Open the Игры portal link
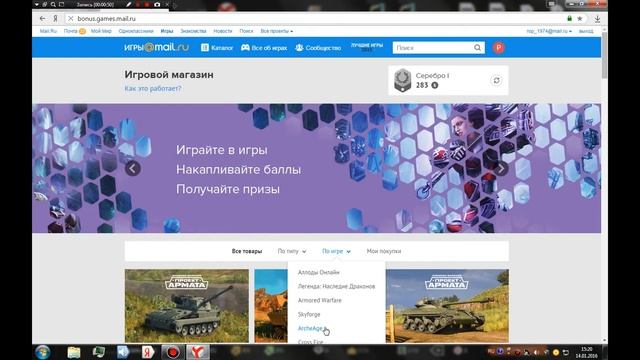This screenshot has height=360, width=640. pos(167,31)
